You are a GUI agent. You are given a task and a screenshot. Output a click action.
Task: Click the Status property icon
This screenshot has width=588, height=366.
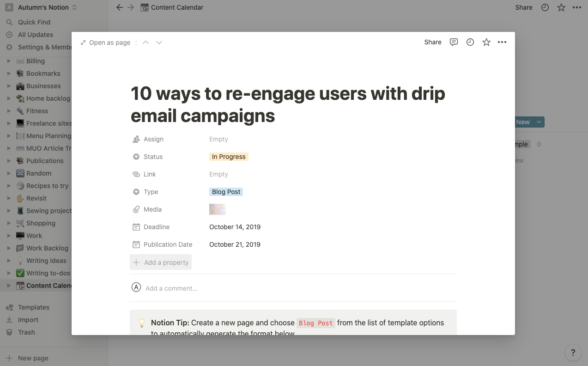click(136, 157)
